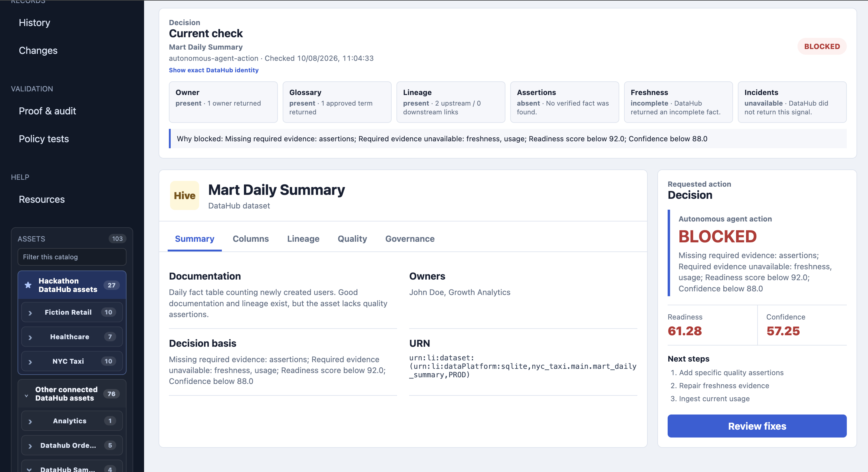Click the Decision basis paragraph
Screen dimensions: 868x472
[278, 370]
